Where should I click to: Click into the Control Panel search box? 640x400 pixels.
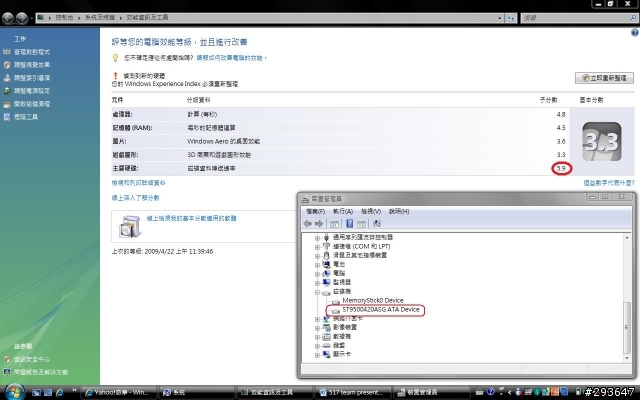click(x=578, y=18)
